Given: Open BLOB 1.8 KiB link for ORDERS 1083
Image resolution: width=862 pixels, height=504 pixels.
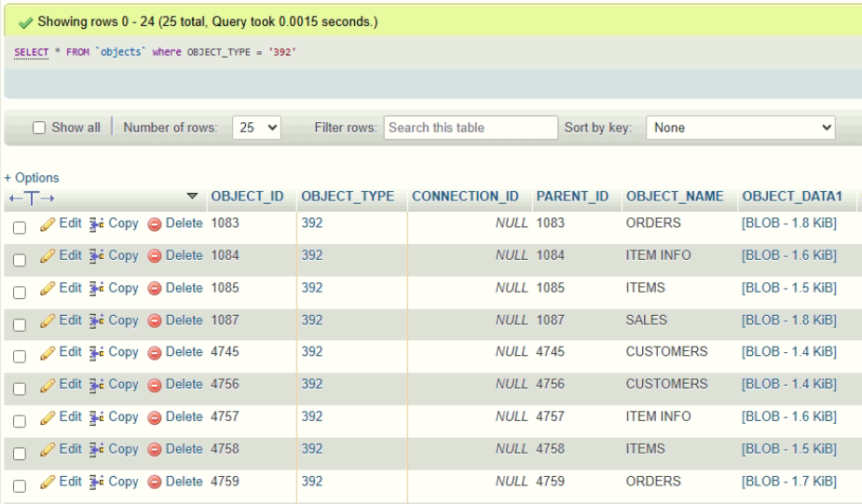Looking at the screenshot, I should [789, 224].
